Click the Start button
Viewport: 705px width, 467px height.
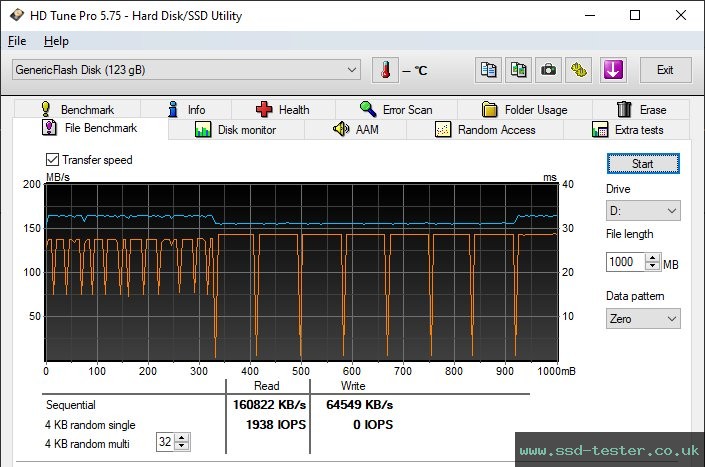point(643,164)
